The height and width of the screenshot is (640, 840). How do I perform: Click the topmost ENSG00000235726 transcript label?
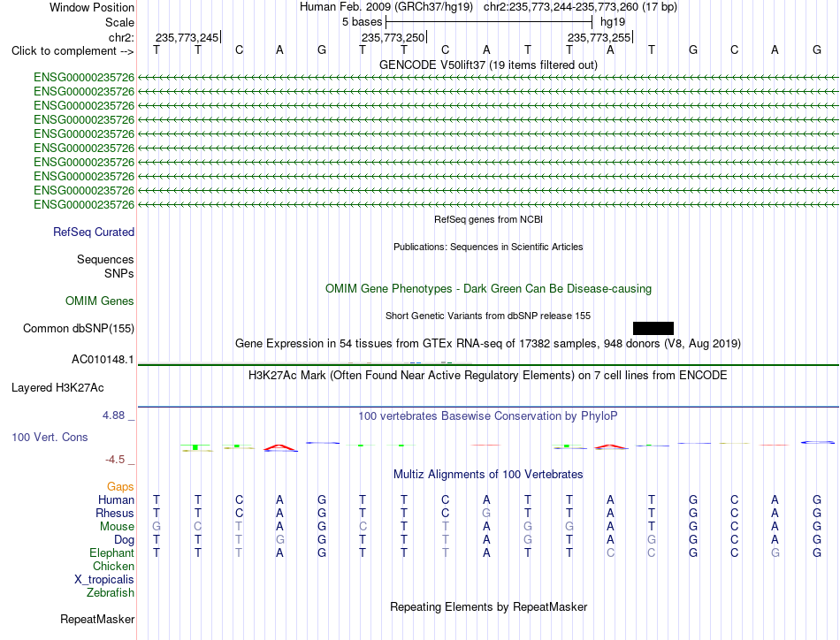(x=84, y=77)
